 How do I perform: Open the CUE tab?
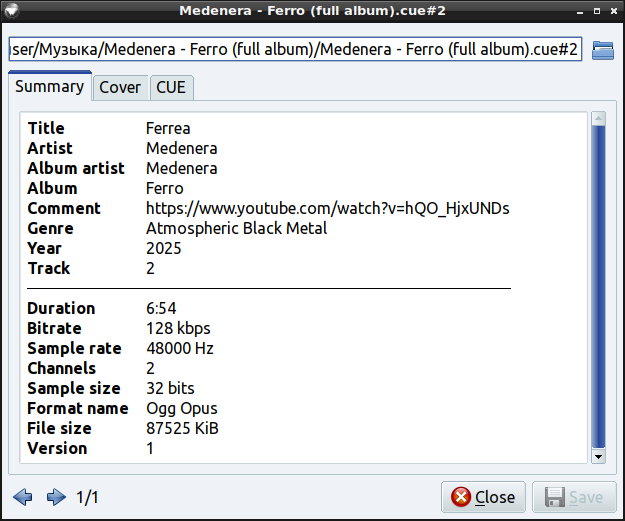coord(171,88)
